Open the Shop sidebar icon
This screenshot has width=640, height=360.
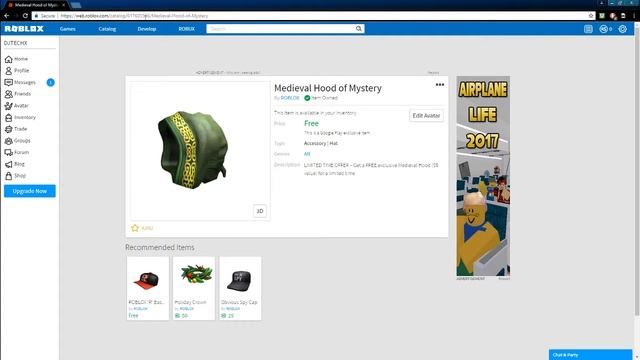[9, 176]
